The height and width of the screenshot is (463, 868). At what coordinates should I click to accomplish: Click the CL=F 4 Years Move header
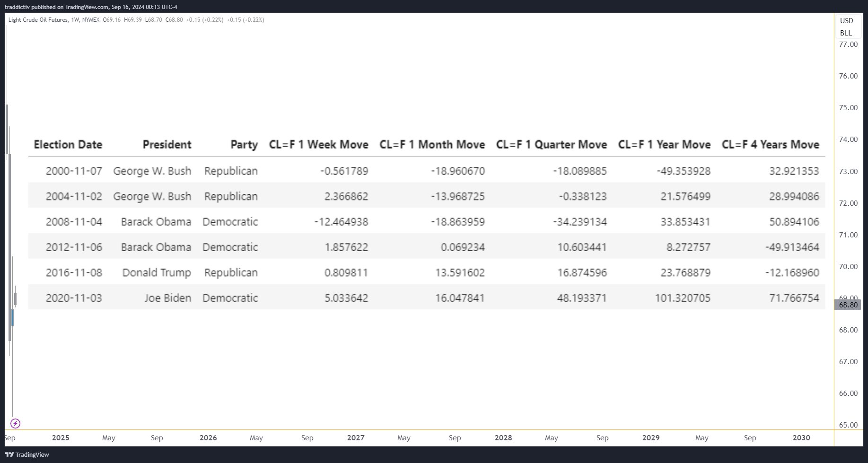771,145
